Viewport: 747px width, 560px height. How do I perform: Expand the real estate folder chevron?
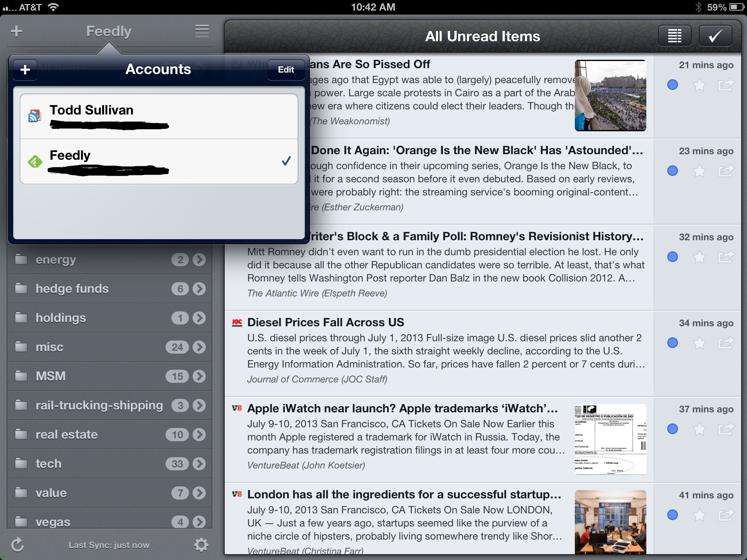[x=199, y=435]
